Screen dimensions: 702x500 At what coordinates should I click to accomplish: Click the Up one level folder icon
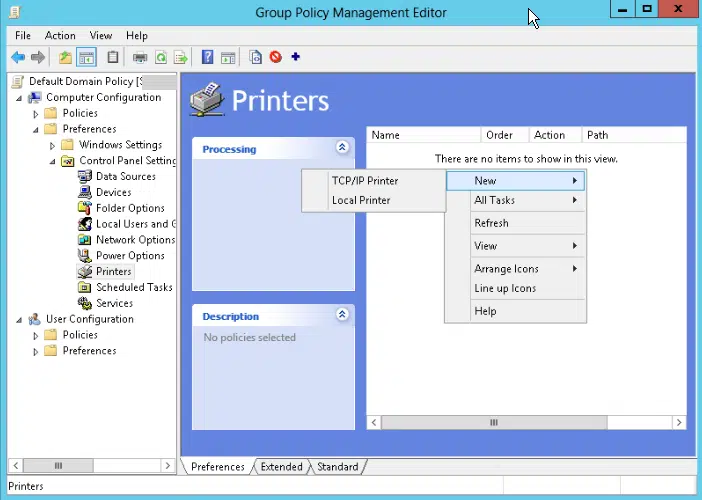(65, 57)
